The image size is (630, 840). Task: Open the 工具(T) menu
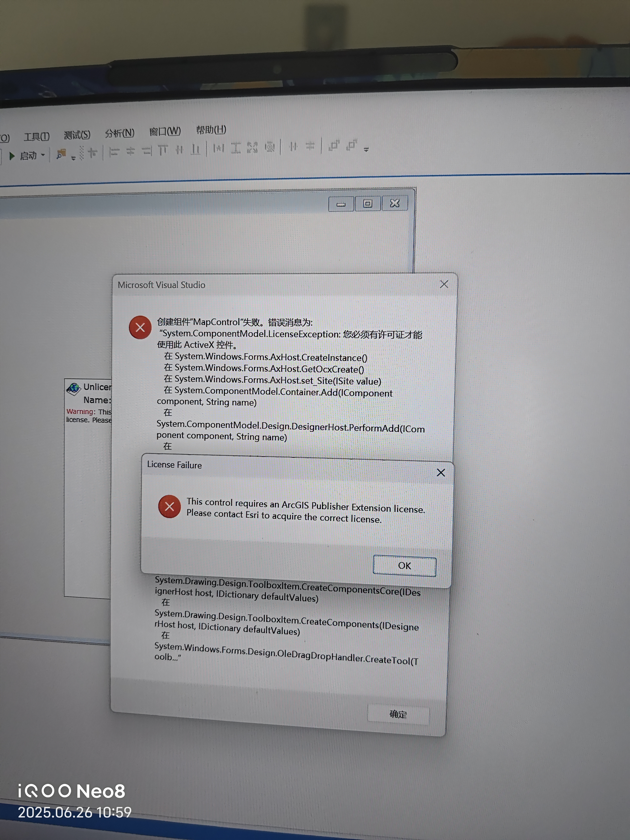(x=36, y=137)
